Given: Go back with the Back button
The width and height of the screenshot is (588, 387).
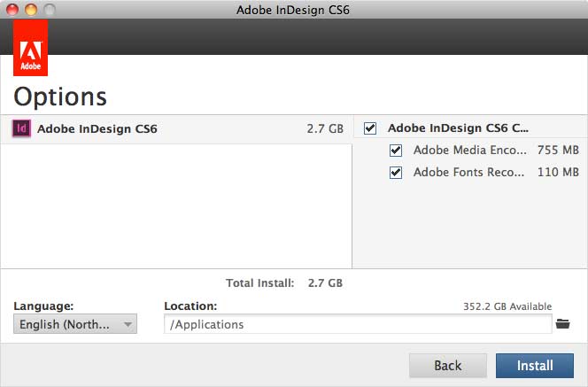Looking at the screenshot, I should [x=448, y=366].
